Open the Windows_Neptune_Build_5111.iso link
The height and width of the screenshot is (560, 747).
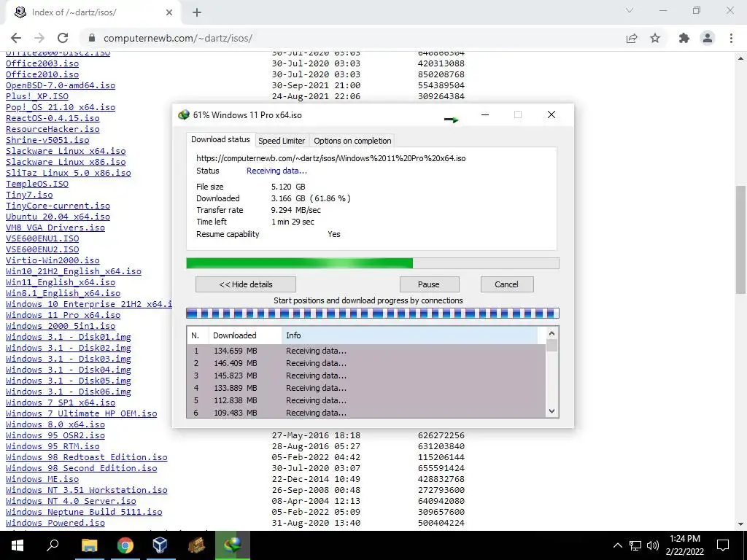coord(84,512)
